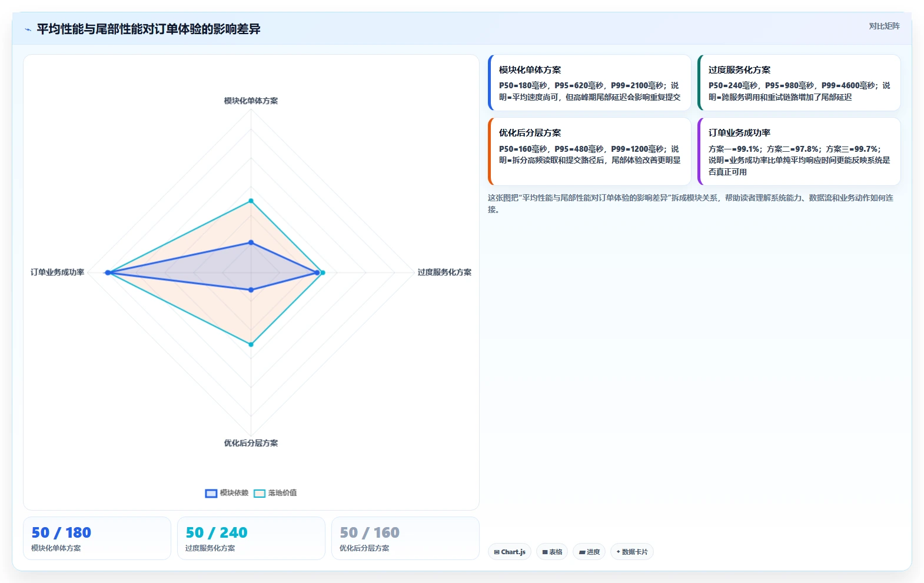Click the icon in the 进度 chip
Image resolution: width=924 pixels, height=583 pixels.
click(582, 552)
